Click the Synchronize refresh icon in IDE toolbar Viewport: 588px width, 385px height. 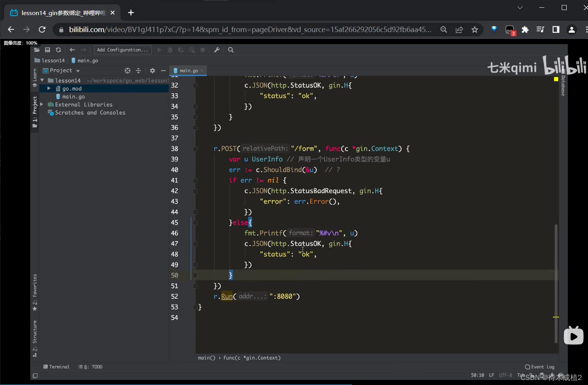(x=58, y=50)
